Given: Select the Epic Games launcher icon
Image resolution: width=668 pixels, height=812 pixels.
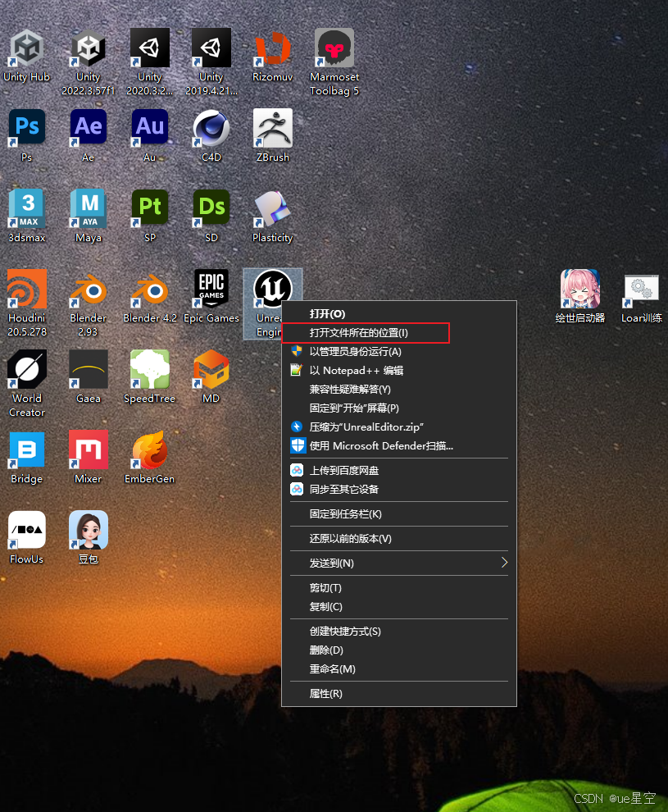Looking at the screenshot, I should click(211, 297).
